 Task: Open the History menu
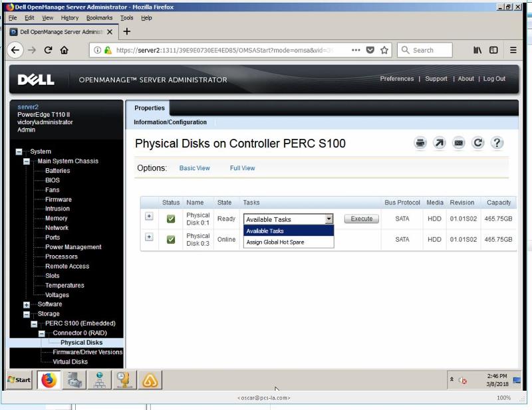[x=70, y=18]
